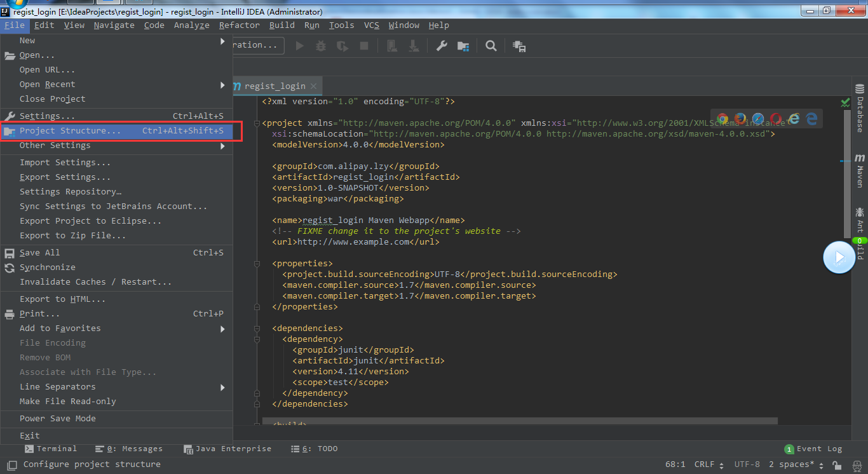Open the Window menu
This screenshot has width=868, height=474.
tap(404, 25)
